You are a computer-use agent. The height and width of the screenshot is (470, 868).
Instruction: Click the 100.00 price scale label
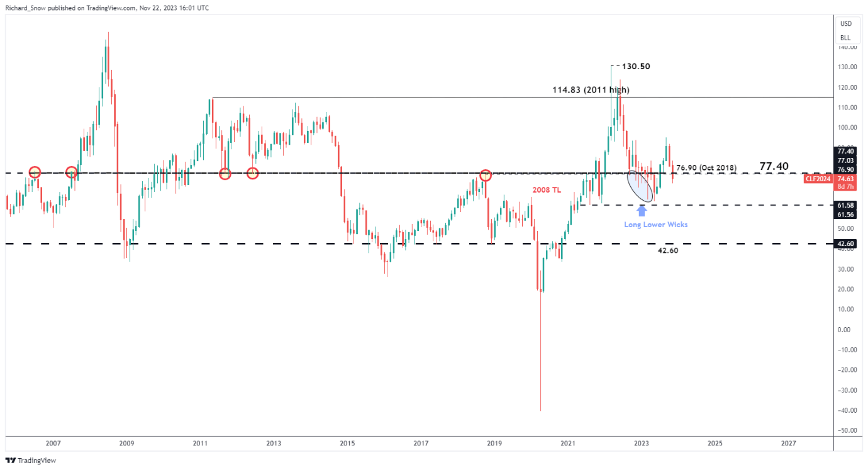tap(846, 128)
